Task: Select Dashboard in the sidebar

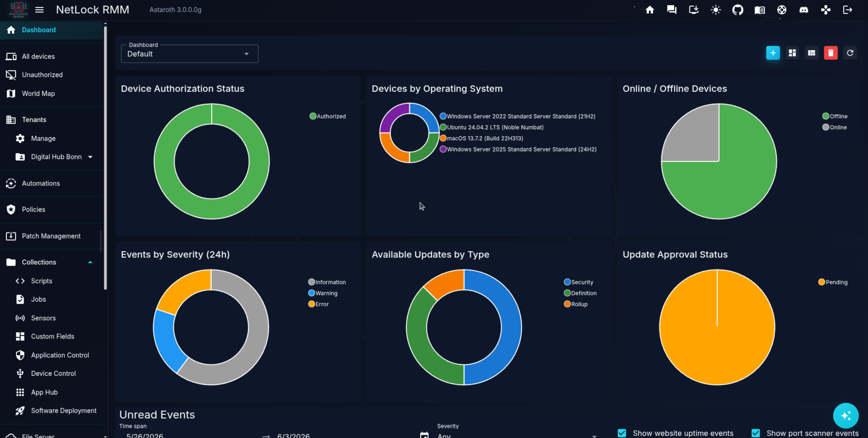Action: pyautogui.click(x=52, y=30)
